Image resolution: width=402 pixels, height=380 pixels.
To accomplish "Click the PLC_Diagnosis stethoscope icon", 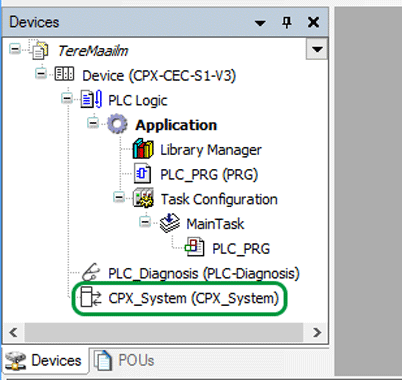I will pos(91,272).
